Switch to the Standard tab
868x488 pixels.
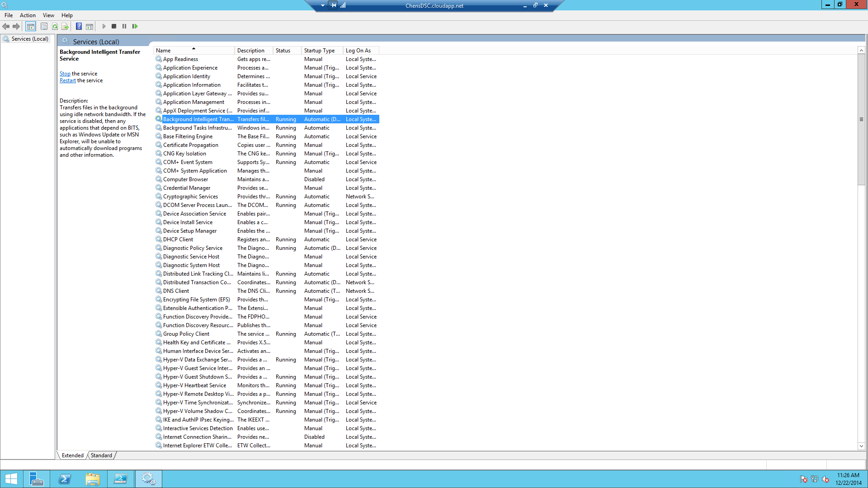tap(101, 455)
